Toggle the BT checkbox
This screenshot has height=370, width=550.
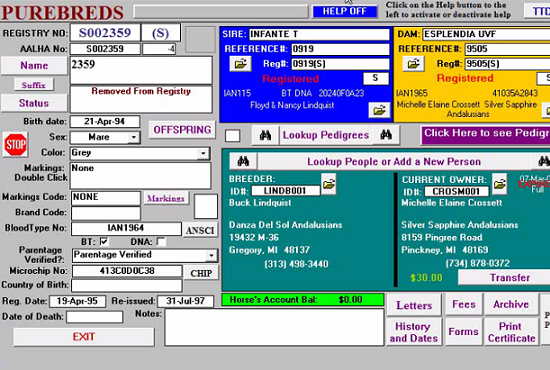(x=104, y=242)
